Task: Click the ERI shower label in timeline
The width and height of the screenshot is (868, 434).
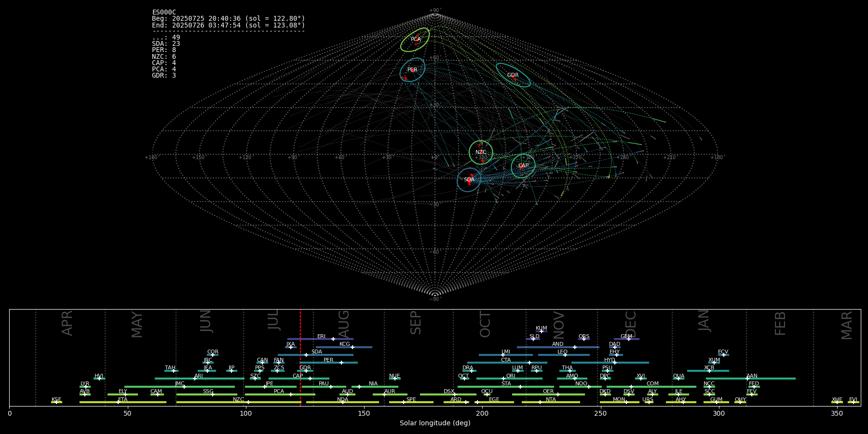Action: coord(321,337)
